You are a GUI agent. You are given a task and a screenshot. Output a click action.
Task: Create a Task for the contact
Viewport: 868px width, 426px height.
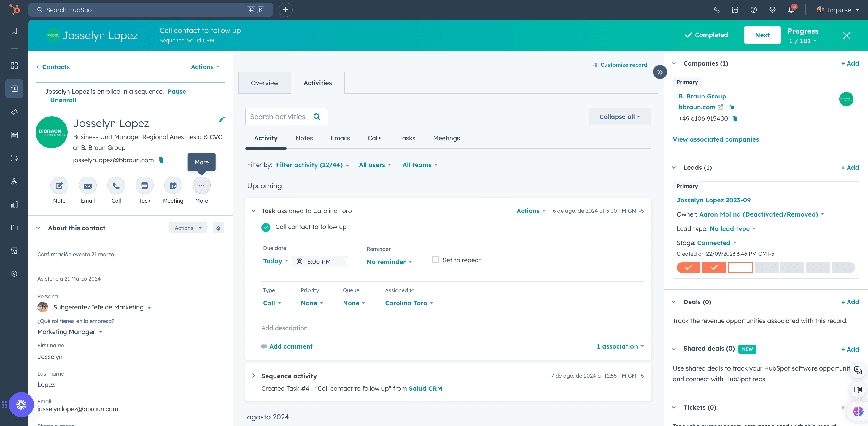[x=144, y=185]
